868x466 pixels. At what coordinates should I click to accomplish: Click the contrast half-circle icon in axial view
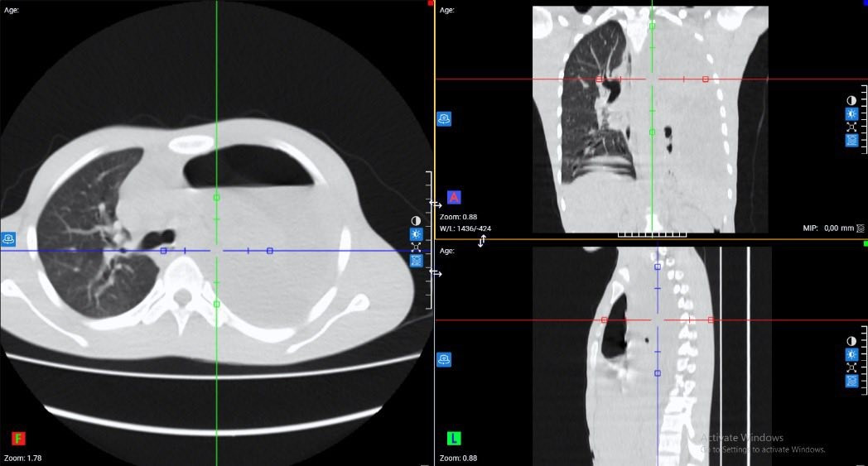416,221
